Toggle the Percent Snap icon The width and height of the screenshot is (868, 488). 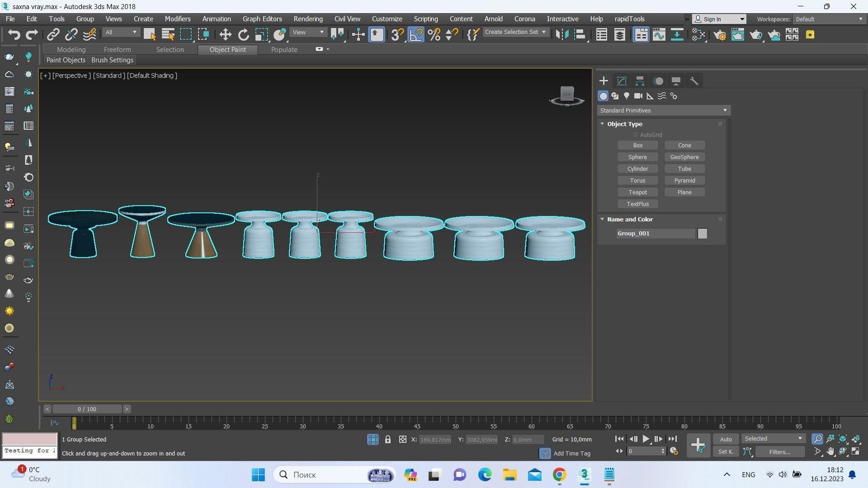(434, 35)
